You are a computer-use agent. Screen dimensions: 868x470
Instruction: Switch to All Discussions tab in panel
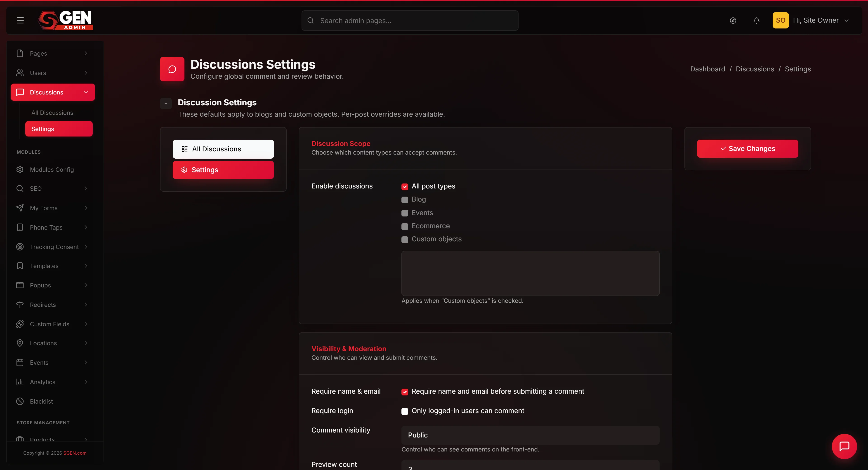223,149
